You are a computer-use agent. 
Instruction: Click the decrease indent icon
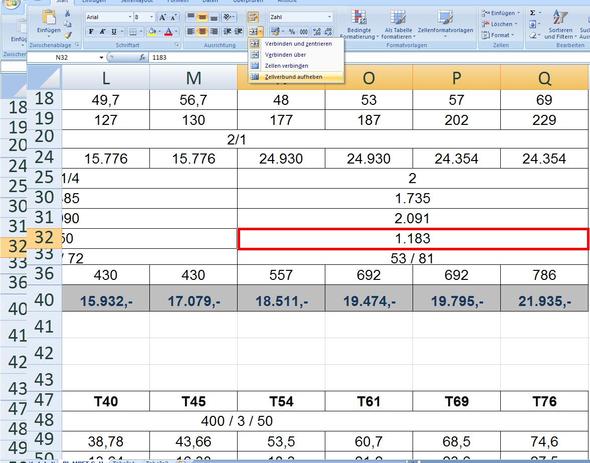pos(227,31)
